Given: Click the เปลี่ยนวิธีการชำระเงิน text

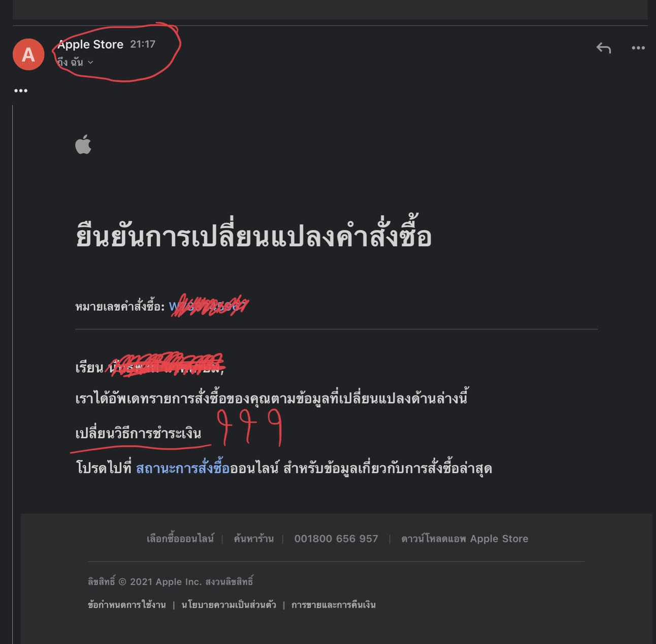Looking at the screenshot, I should (138, 433).
